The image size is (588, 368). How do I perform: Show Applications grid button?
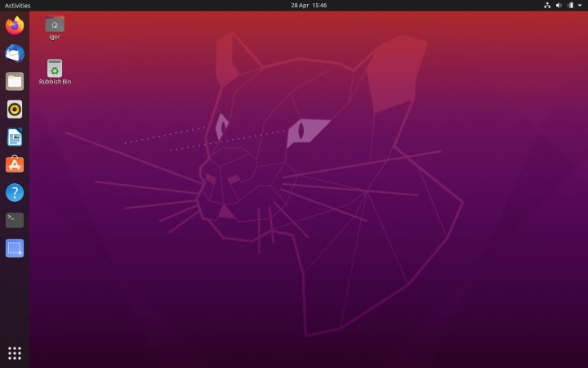15,353
